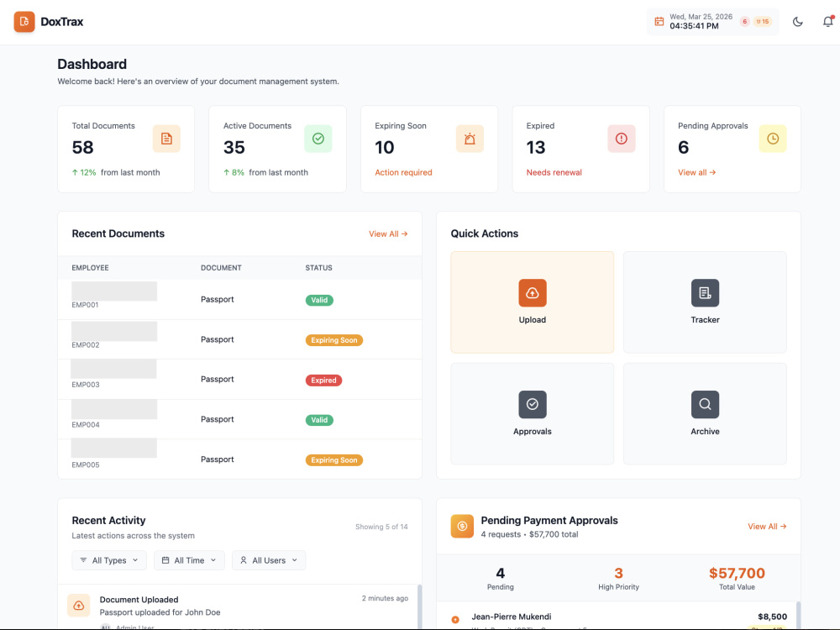Click the Expired exclamation icon
The height and width of the screenshot is (630, 840).
pyautogui.click(x=622, y=139)
